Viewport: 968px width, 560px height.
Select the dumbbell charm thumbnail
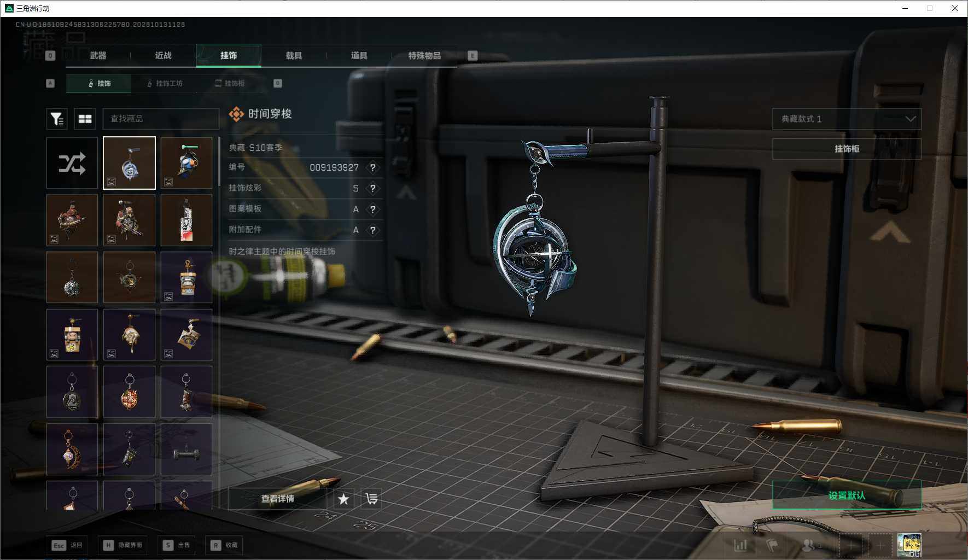pos(186,449)
